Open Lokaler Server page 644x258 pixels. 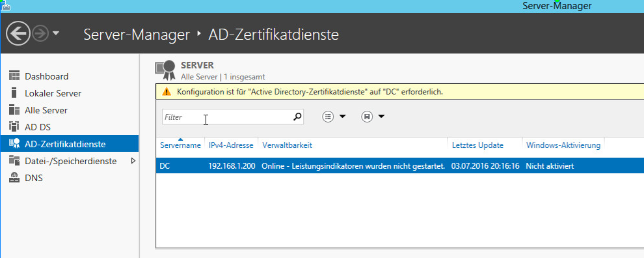coord(53,93)
